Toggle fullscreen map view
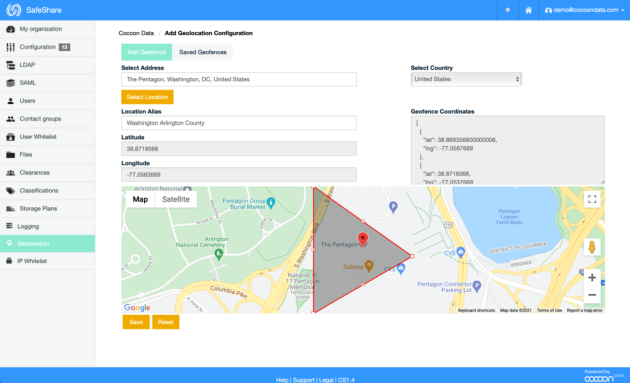The height and width of the screenshot is (383, 630). 592,199
